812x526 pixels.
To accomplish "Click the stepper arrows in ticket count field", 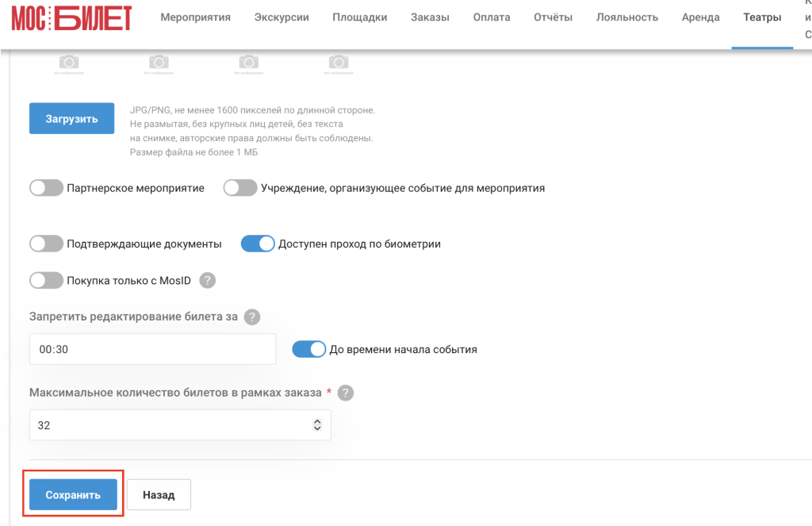I will tap(317, 425).
